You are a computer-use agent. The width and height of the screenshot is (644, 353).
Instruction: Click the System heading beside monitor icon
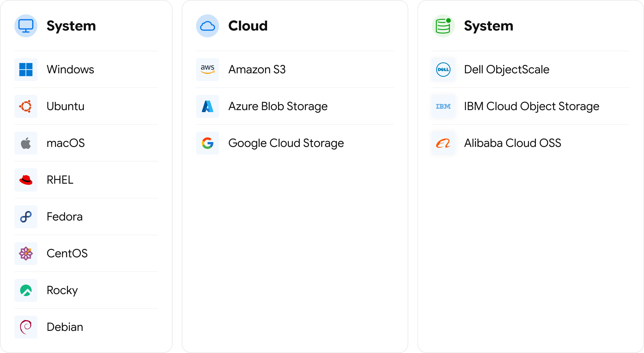[x=71, y=26]
